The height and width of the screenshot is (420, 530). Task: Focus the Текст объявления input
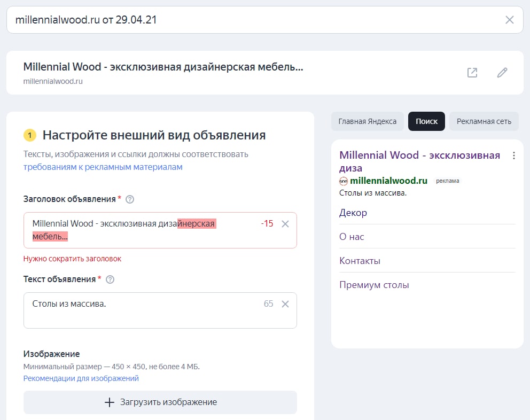click(160, 310)
